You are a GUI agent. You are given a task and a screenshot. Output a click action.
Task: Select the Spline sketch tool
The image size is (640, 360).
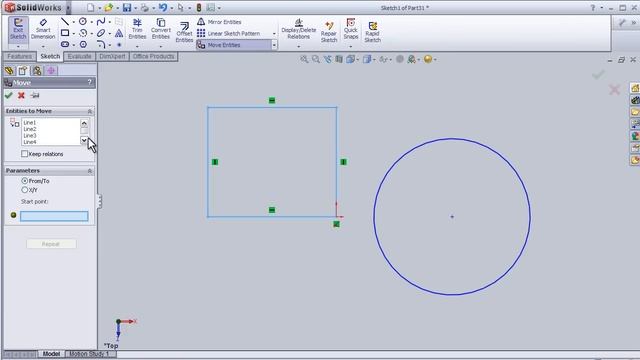click(101, 21)
